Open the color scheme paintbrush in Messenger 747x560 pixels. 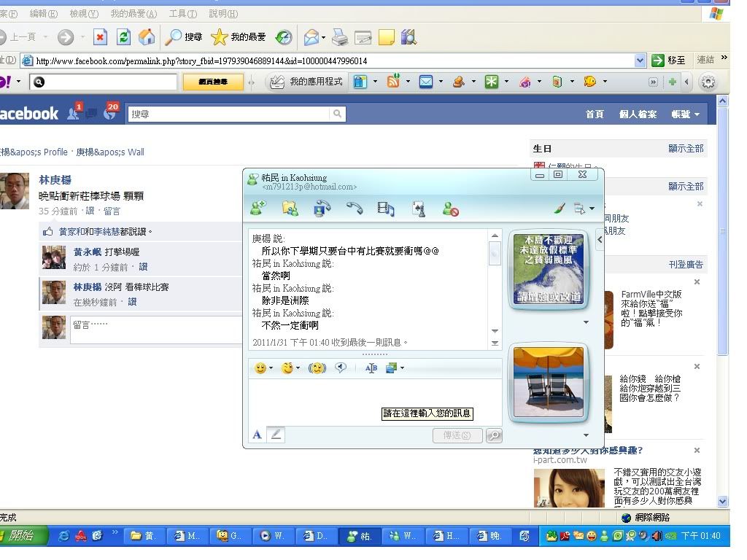[x=560, y=209]
